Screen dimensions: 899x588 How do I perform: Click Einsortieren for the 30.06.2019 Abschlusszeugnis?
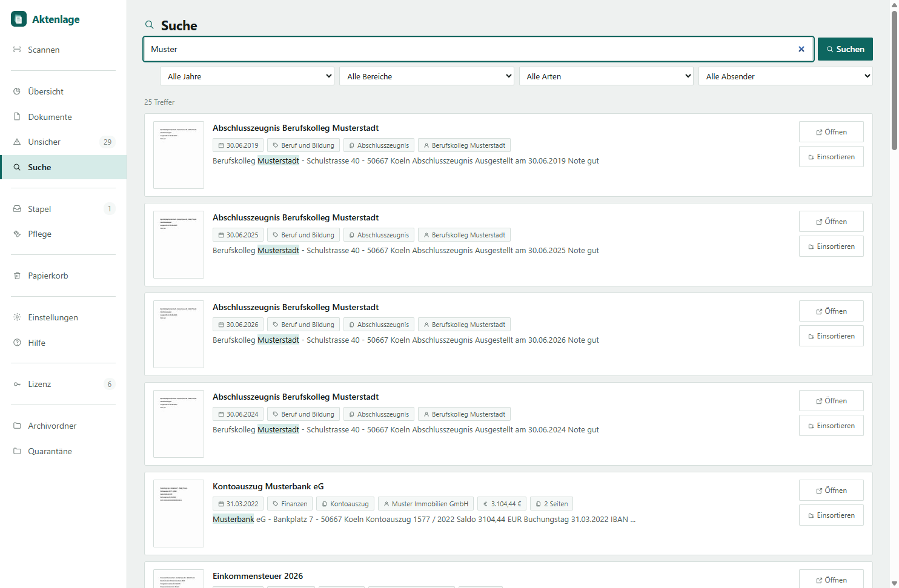pos(831,157)
